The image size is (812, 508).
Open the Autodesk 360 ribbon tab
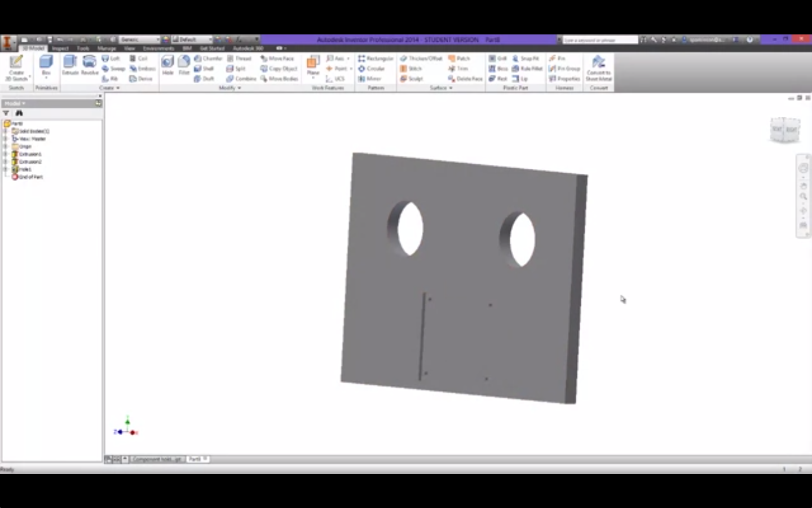pos(248,49)
